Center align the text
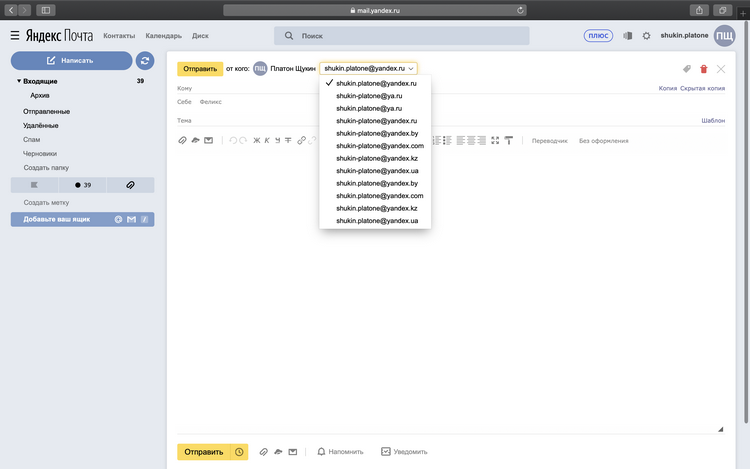The height and width of the screenshot is (469, 750). tap(471, 141)
